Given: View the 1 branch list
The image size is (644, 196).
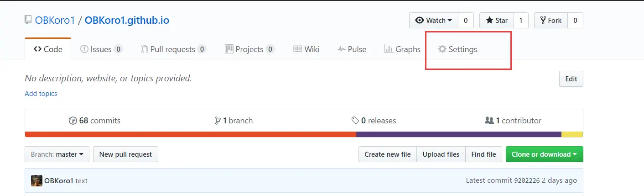Looking at the screenshot, I should tap(234, 121).
